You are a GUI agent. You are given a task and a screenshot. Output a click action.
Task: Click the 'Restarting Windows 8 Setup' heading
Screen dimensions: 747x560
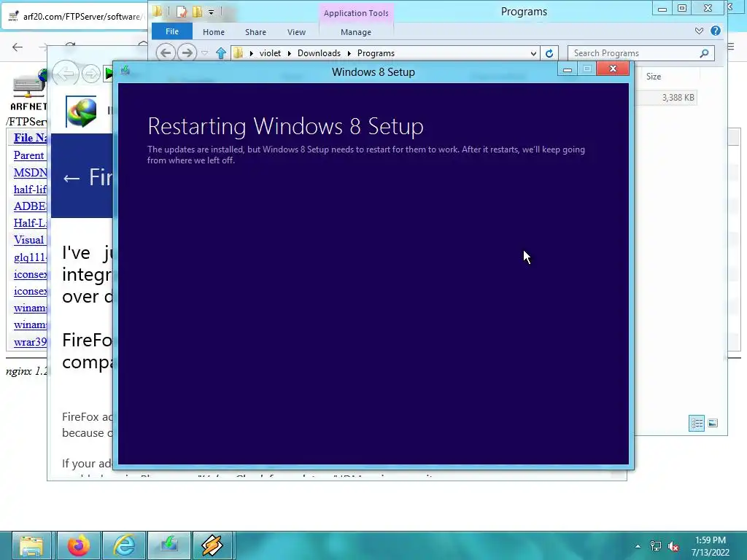pyautogui.click(x=285, y=126)
